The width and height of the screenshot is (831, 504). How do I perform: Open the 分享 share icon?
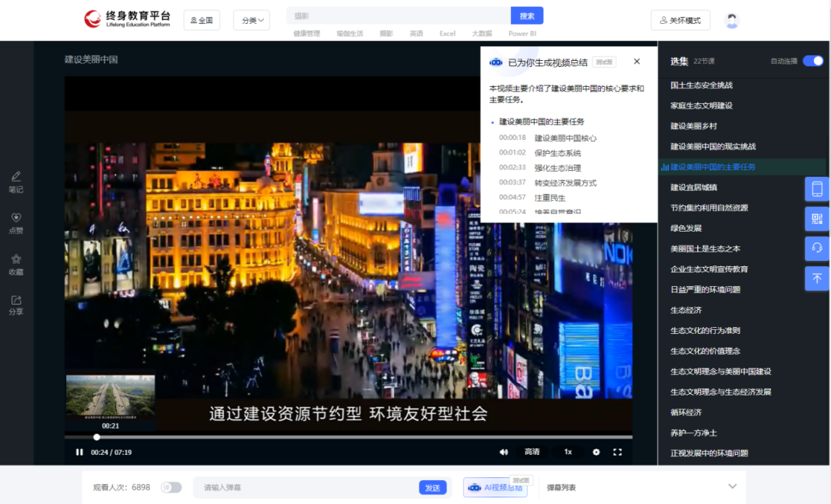pyautogui.click(x=15, y=301)
